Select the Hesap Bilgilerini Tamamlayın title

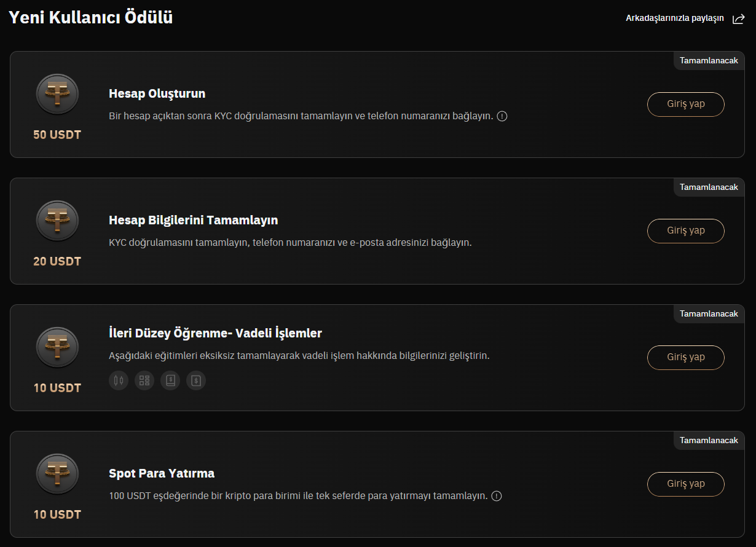(194, 220)
